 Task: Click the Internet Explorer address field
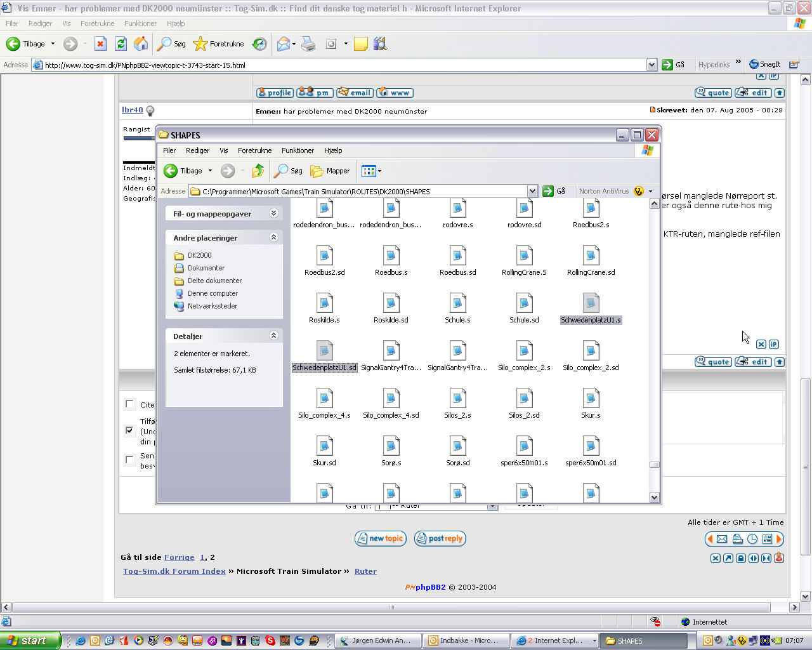[344, 65]
